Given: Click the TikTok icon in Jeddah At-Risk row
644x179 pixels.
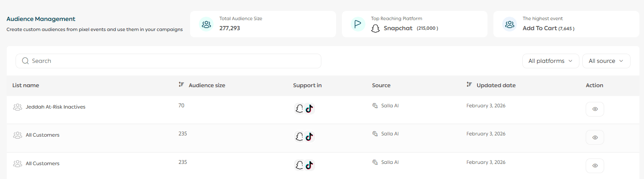Looking at the screenshot, I should coord(310,109).
